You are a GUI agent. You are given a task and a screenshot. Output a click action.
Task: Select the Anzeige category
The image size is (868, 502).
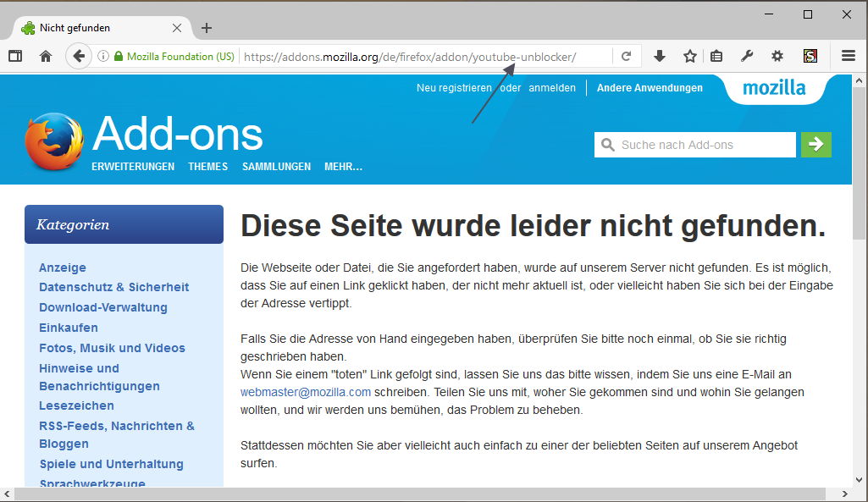pyautogui.click(x=63, y=268)
